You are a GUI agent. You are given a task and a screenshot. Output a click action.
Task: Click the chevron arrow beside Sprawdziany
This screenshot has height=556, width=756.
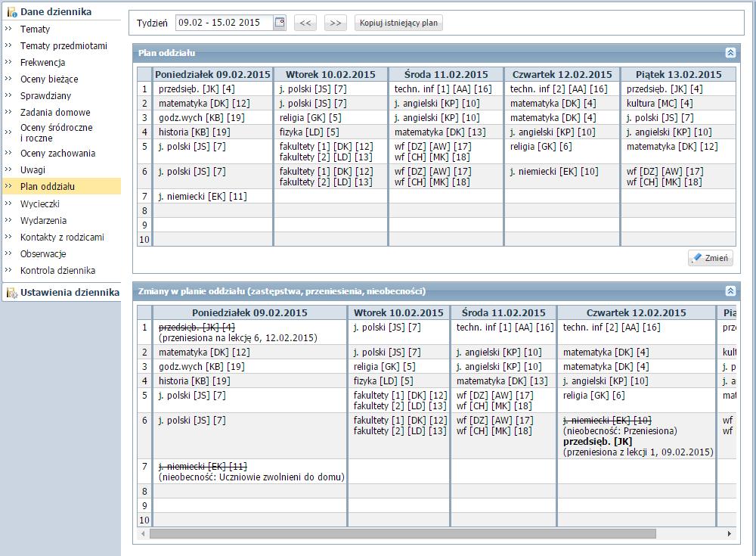[x=8, y=95]
